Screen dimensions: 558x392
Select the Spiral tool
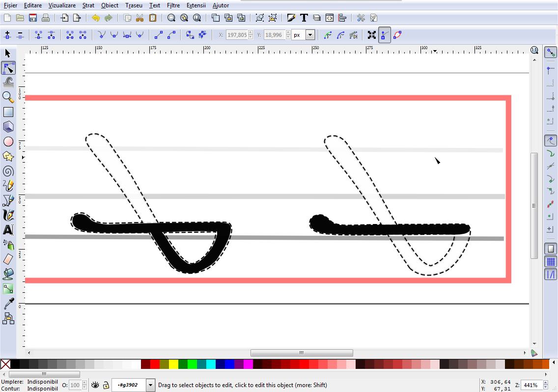pyautogui.click(x=8, y=171)
